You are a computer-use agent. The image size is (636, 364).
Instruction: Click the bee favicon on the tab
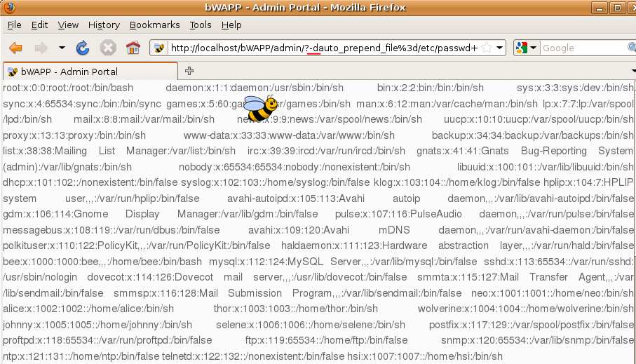point(13,72)
